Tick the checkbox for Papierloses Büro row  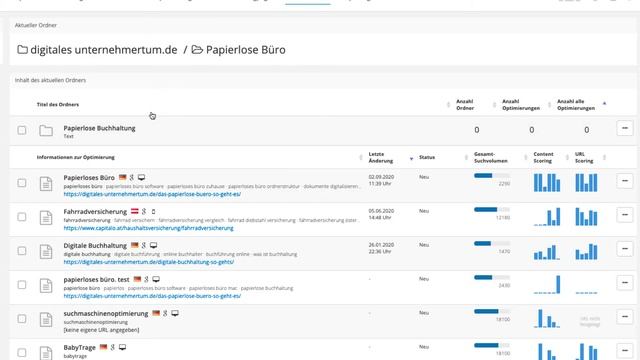22,183
